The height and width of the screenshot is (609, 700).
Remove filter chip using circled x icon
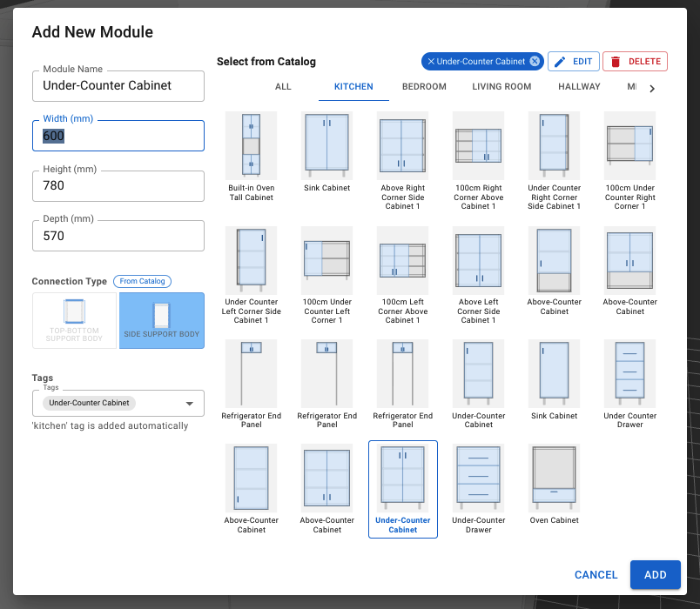pos(535,62)
